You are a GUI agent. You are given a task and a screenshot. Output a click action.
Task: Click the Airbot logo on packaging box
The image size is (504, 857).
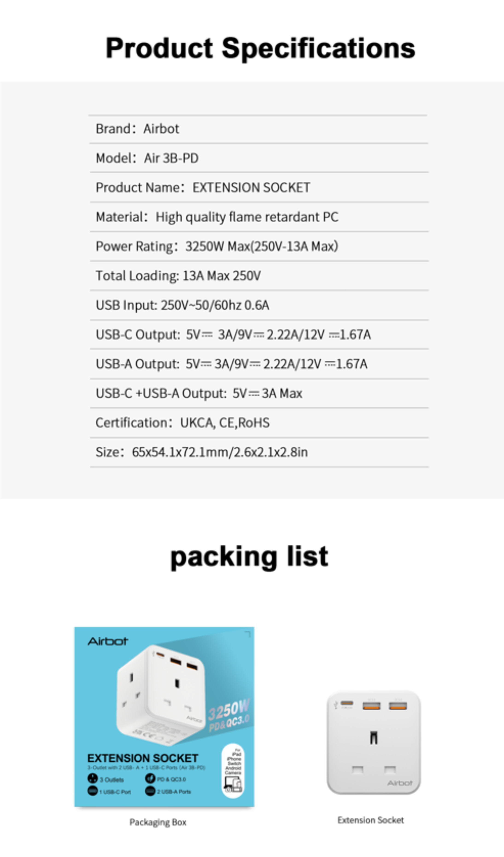(108, 641)
